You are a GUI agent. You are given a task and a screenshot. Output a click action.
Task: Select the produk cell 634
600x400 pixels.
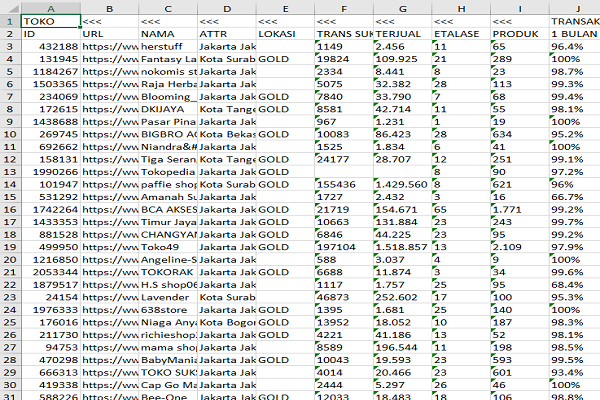coord(520,134)
